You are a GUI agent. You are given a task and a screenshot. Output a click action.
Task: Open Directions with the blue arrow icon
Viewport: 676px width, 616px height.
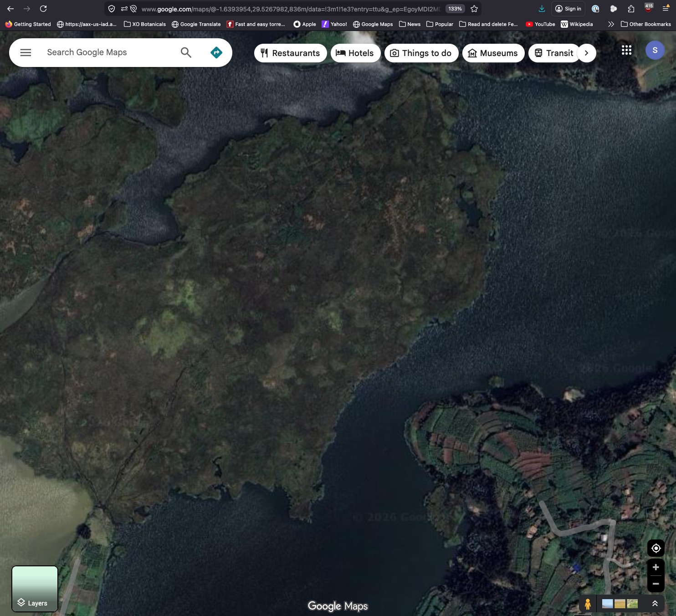coord(216,52)
